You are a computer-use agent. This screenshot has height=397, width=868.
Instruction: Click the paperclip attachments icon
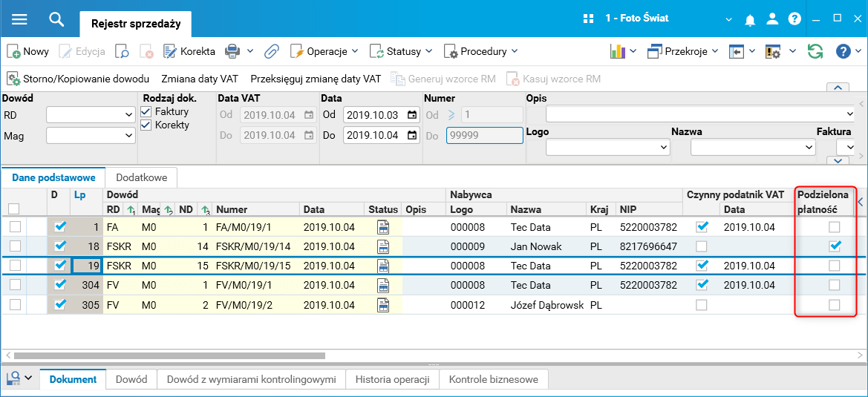coord(272,51)
